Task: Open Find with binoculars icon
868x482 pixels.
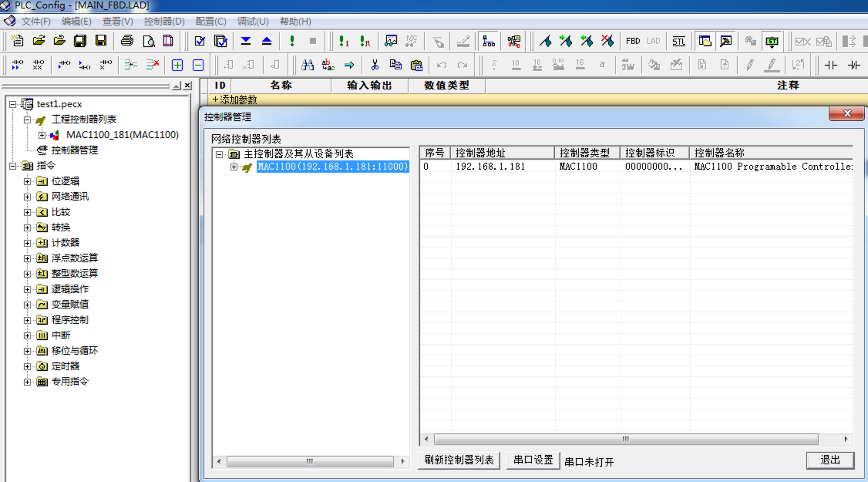Action: click(x=307, y=65)
